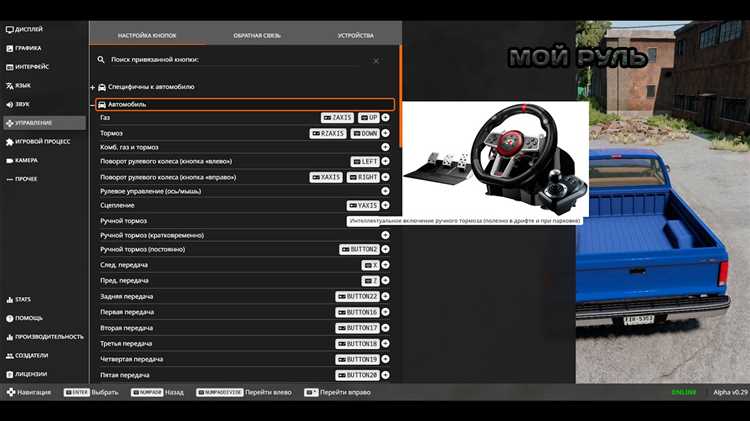Screen dimensions: 750x421
Task: Add a binding for Пятая передача
Action: tap(386, 375)
